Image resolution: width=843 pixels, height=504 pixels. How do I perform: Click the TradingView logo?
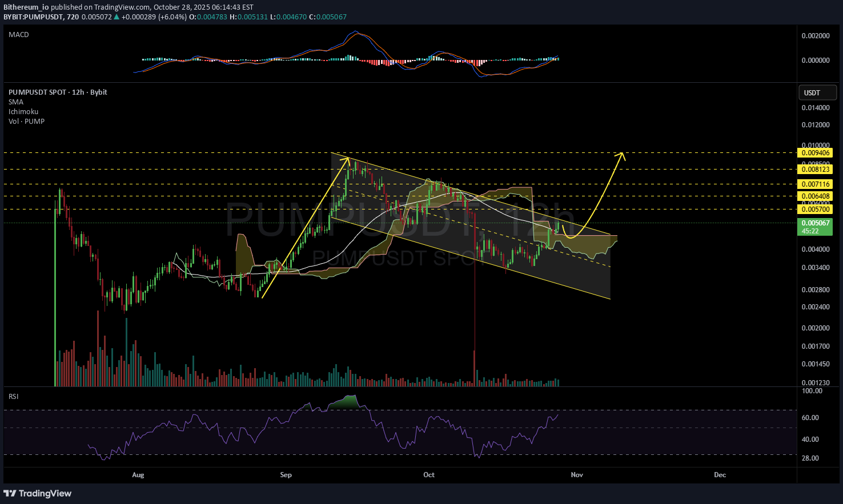(38, 493)
